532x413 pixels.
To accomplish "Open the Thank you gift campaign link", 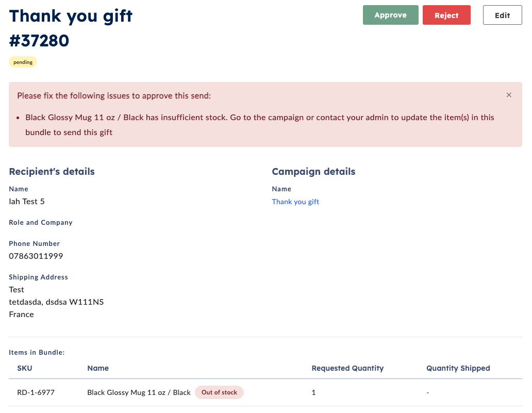I will (x=295, y=202).
